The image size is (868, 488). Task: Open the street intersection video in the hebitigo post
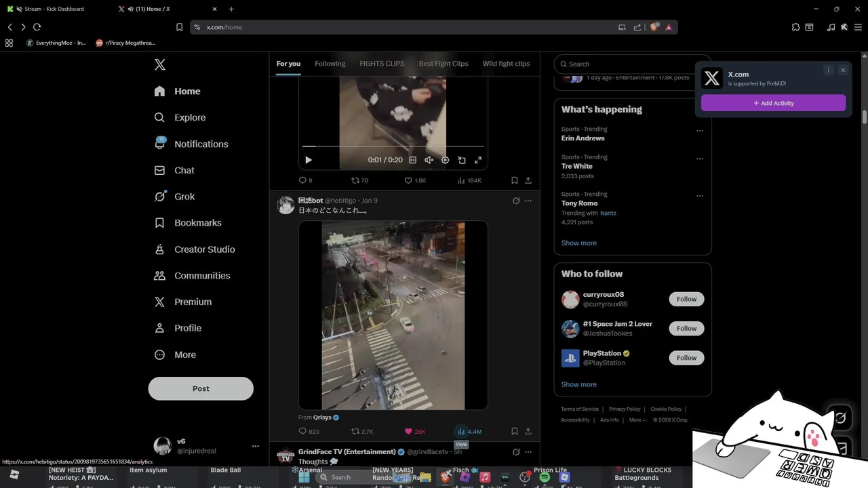pyautogui.click(x=393, y=315)
